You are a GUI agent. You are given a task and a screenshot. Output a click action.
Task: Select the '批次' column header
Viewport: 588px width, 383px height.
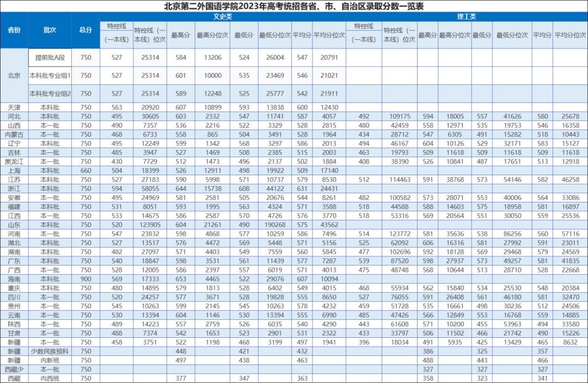tap(50, 30)
